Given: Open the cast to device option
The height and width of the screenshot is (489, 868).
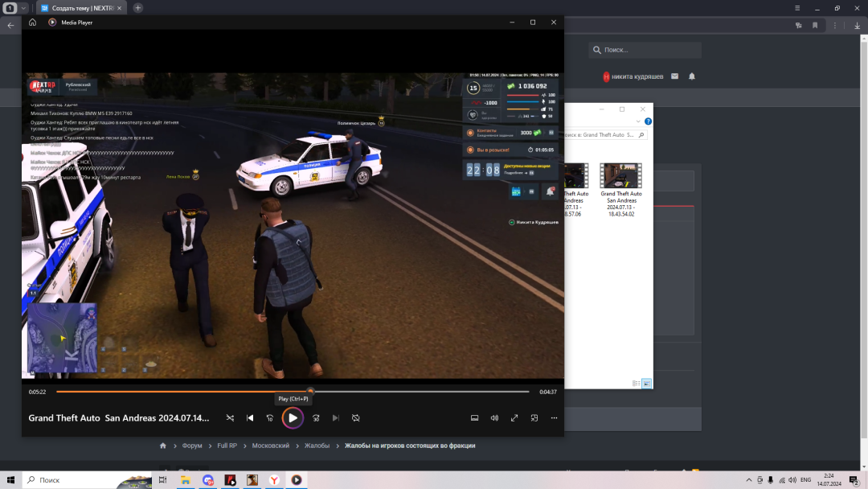Looking at the screenshot, I should pos(474,418).
